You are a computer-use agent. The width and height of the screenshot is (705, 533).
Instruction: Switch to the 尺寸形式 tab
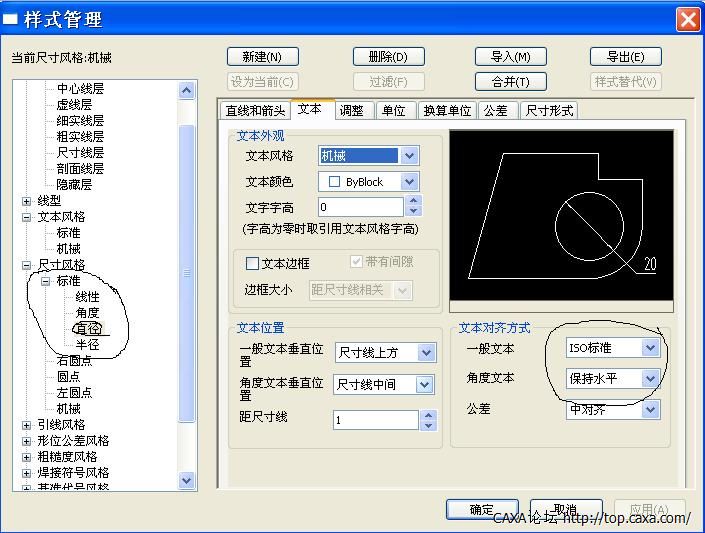[549, 111]
